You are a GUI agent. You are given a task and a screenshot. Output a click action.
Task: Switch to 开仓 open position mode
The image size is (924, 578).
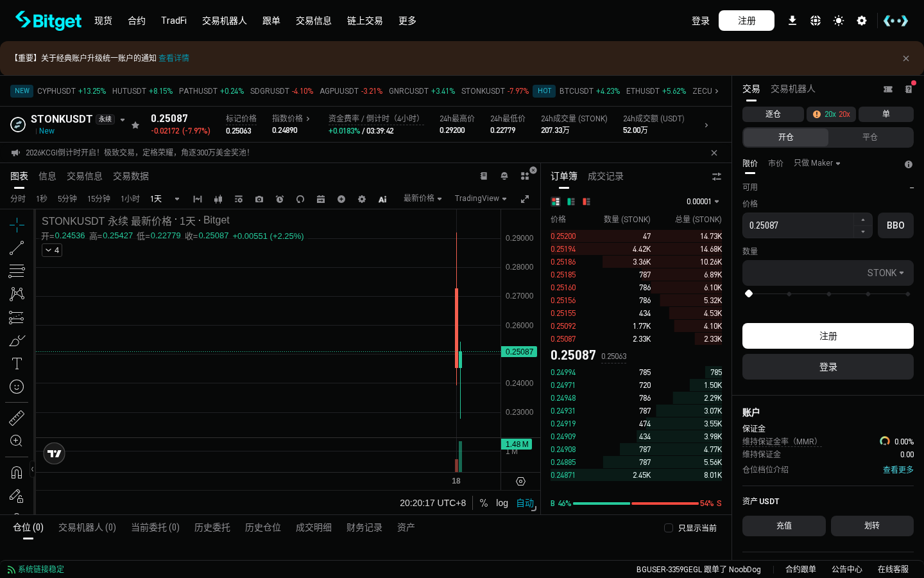coord(786,137)
